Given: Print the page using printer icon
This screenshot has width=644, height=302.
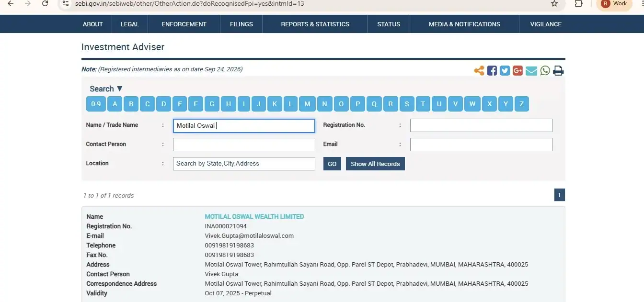Looking at the screenshot, I should coord(558,71).
